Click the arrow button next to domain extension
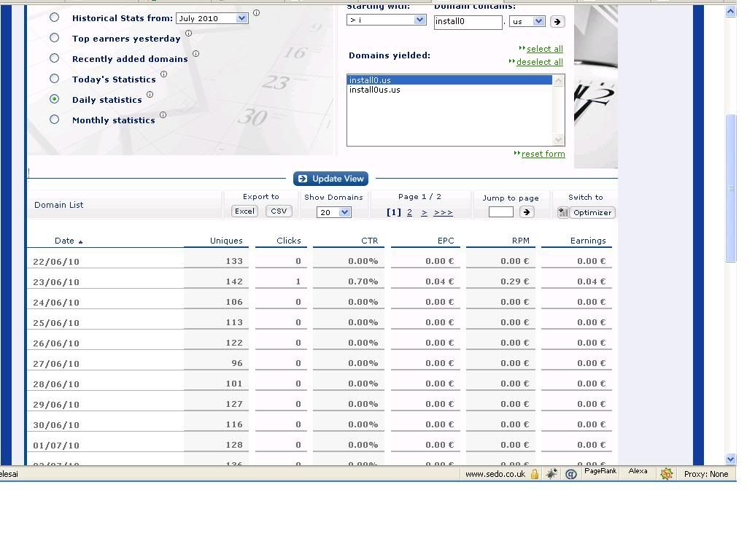The width and height of the screenshot is (747, 560). (x=557, y=22)
